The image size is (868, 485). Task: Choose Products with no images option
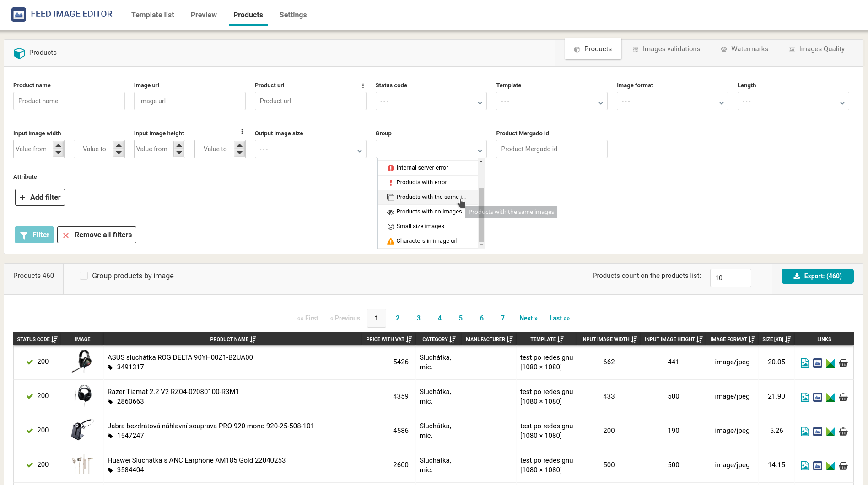click(428, 212)
